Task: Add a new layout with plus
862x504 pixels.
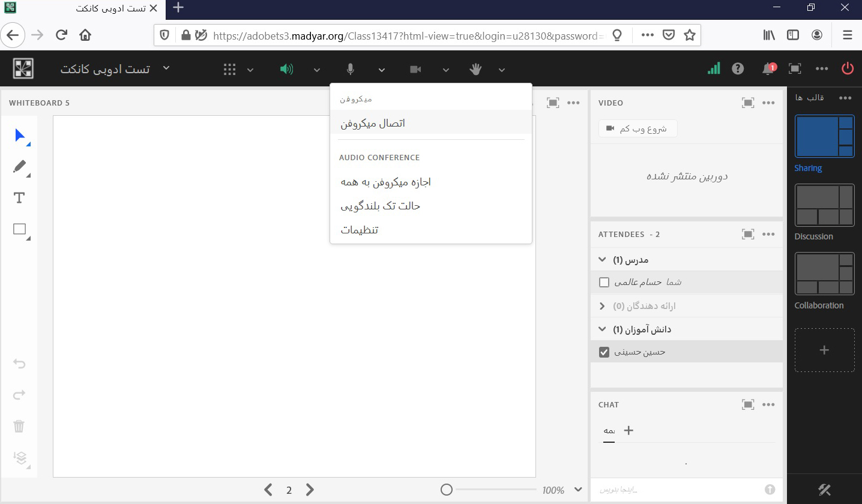Action: click(824, 350)
